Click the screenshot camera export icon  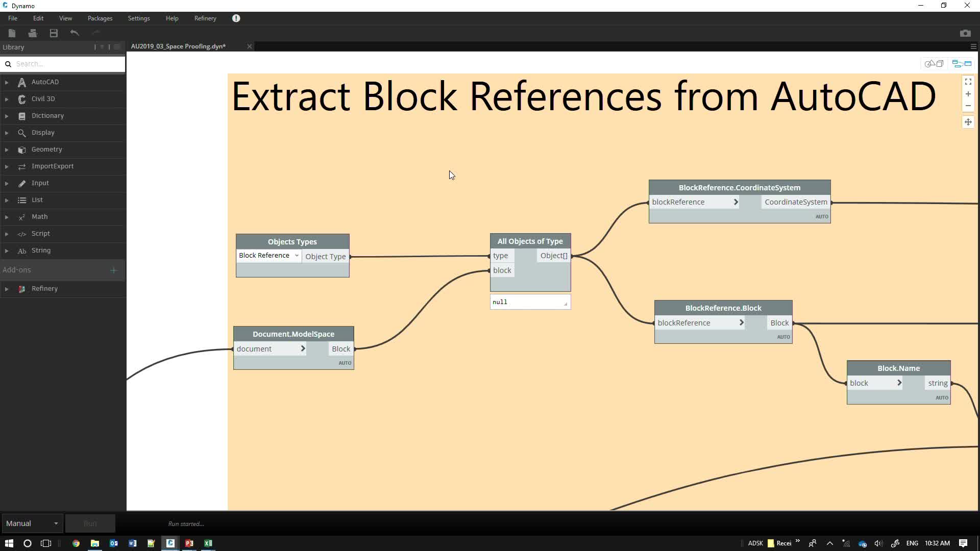click(965, 33)
